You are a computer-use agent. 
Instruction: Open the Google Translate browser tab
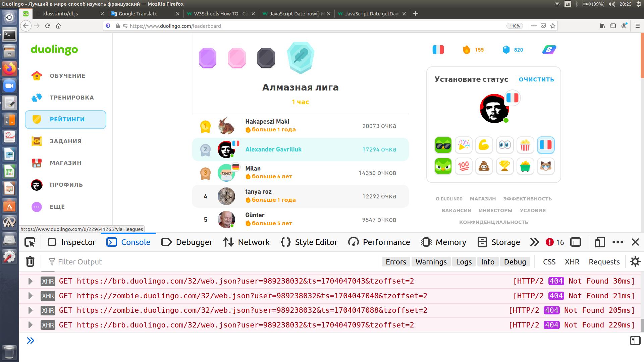click(x=138, y=14)
